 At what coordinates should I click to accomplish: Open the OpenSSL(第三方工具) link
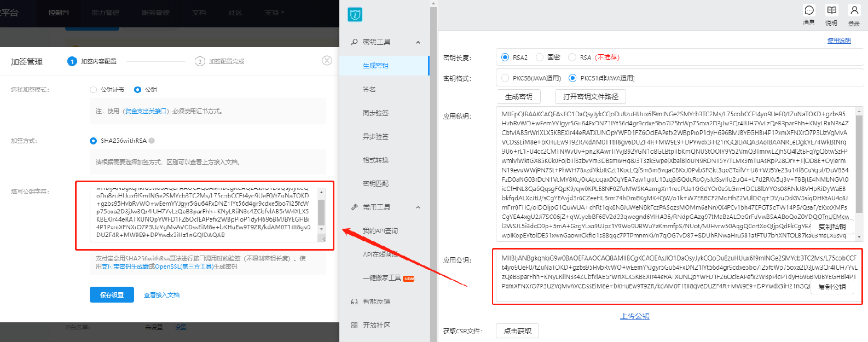(x=184, y=266)
